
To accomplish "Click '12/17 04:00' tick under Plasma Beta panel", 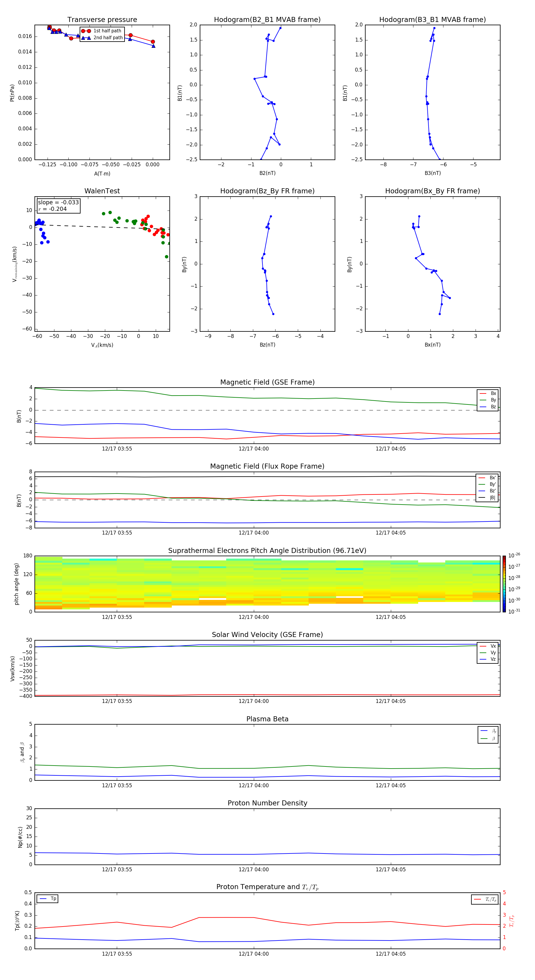I will pos(254,785).
